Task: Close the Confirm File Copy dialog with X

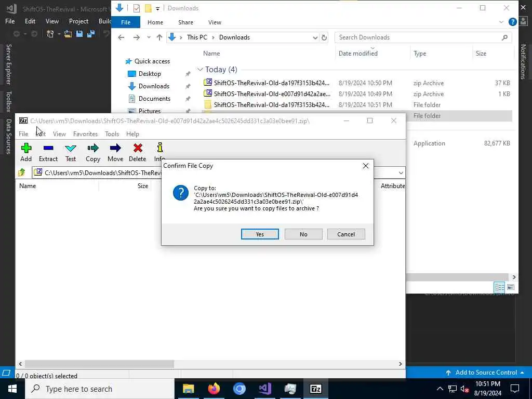Action: tap(365, 166)
